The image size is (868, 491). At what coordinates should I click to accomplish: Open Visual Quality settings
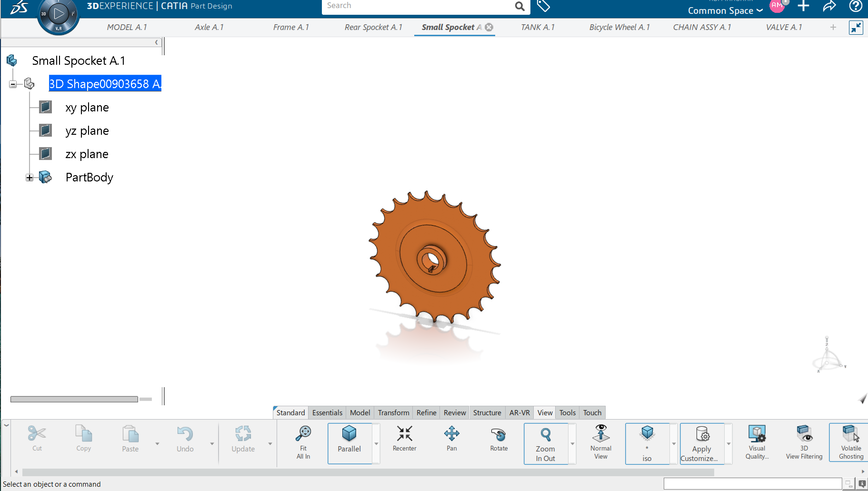757,443
